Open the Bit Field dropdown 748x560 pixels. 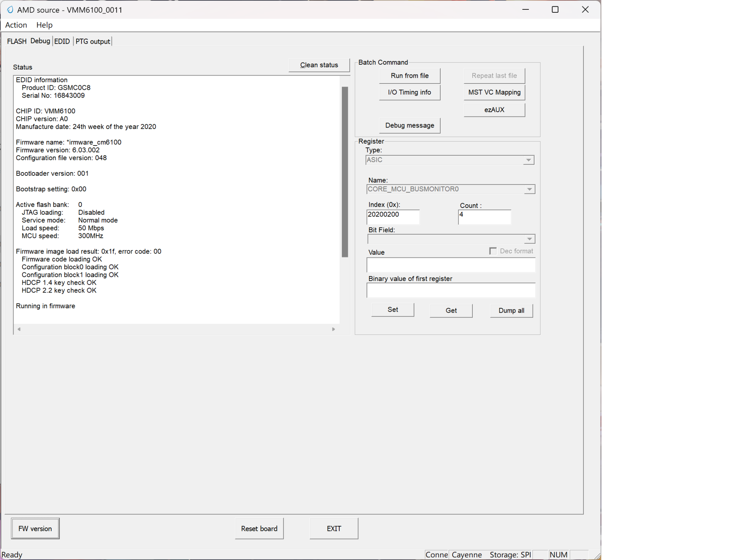pyautogui.click(x=529, y=239)
